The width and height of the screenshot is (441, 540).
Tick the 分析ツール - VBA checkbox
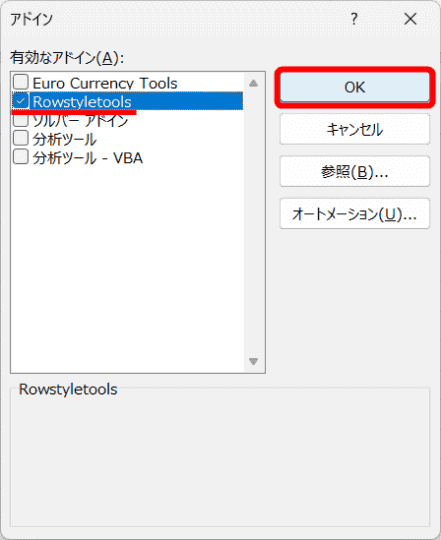pos(21,157)
